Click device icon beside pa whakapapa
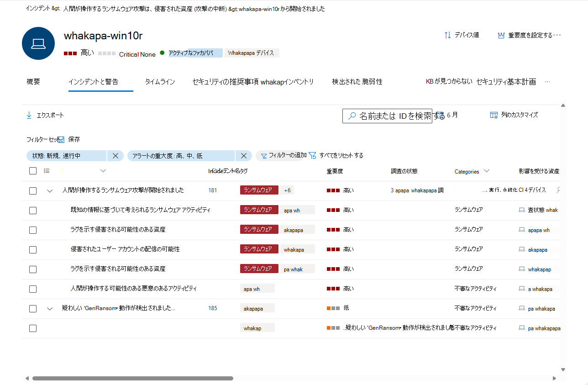The image size is (588, 385). [x=522, y=328]
